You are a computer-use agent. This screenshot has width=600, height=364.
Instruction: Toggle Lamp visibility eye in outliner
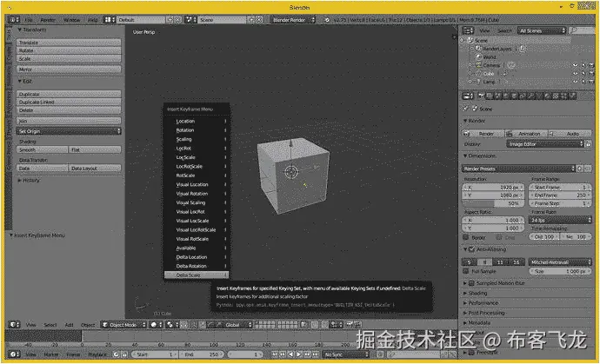[x=575, y=82]
